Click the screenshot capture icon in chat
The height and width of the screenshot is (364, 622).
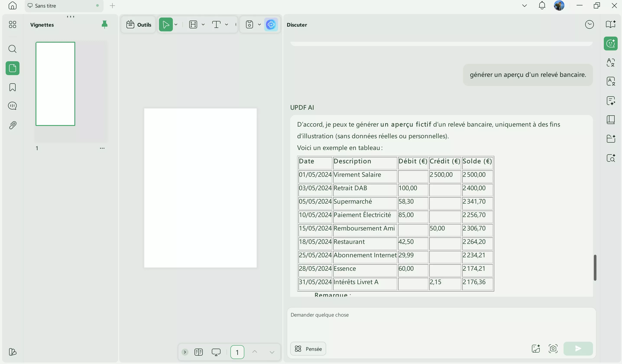click(553, 348)
